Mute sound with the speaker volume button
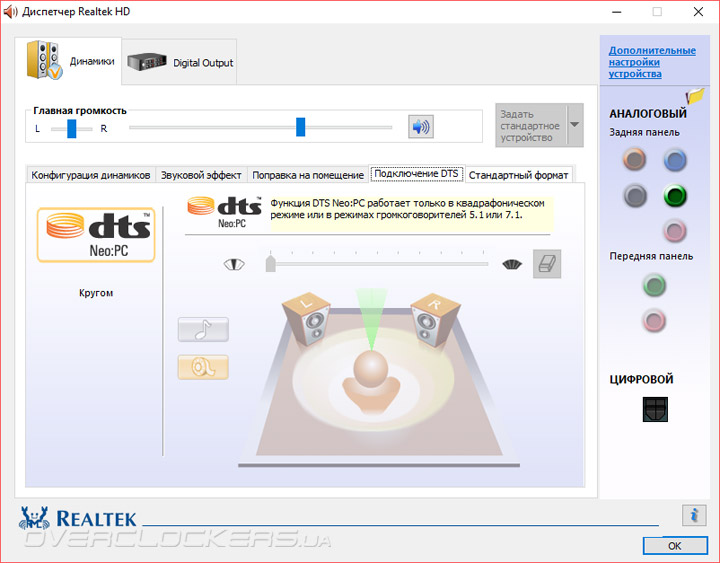The width and height of the screenshot is (720, 563). point(421,126)
